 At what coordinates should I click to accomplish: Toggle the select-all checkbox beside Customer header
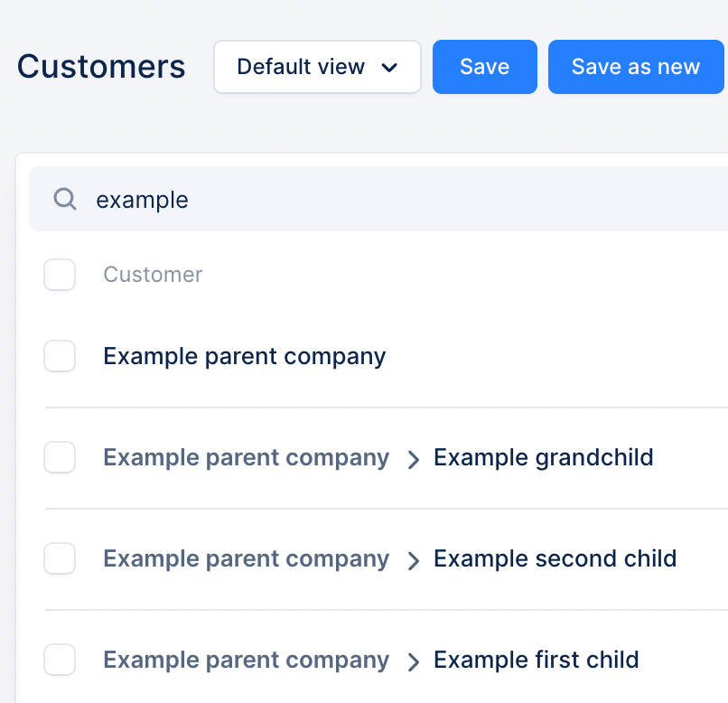(x=60, y=275)
